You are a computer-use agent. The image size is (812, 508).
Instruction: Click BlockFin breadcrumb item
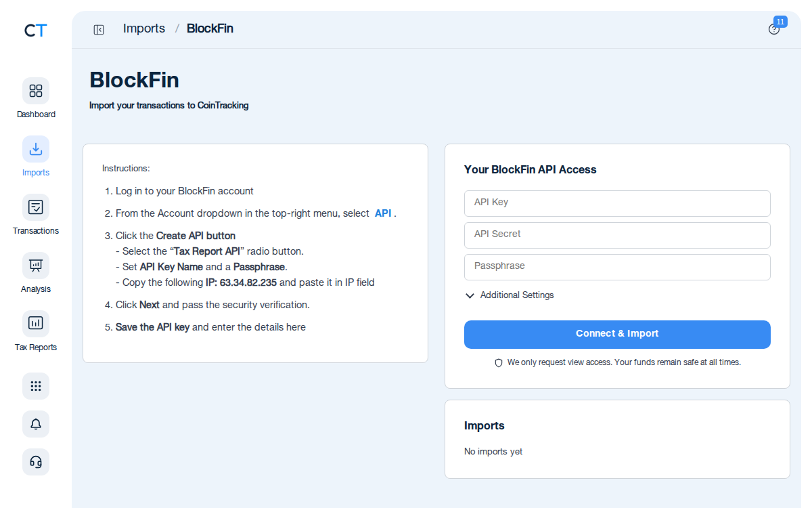point(210,28)
